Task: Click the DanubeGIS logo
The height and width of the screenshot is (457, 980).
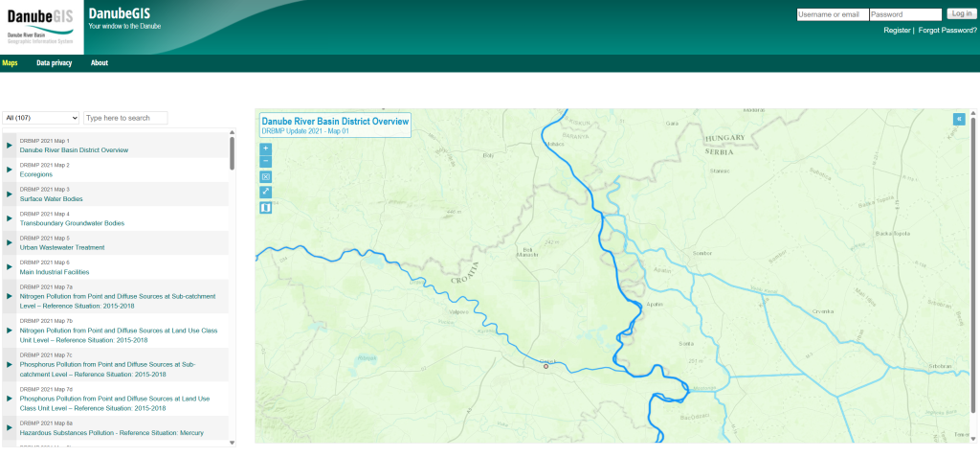Action: (40, 26)
